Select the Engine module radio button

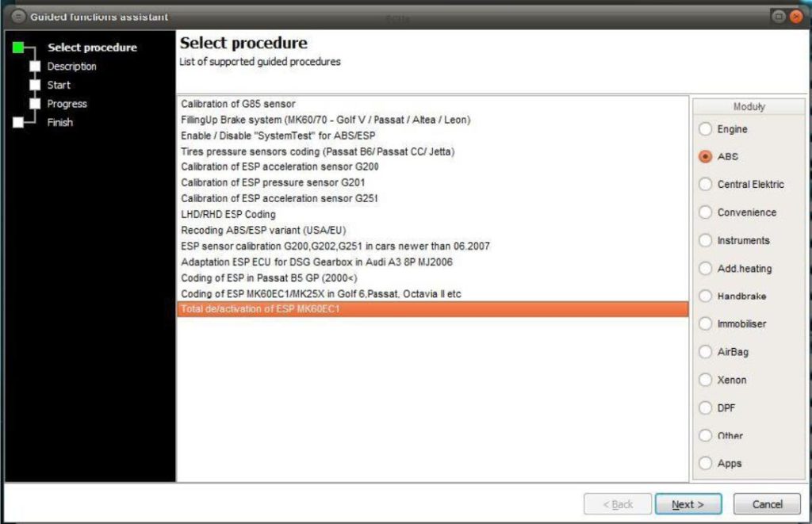(705, 129)
